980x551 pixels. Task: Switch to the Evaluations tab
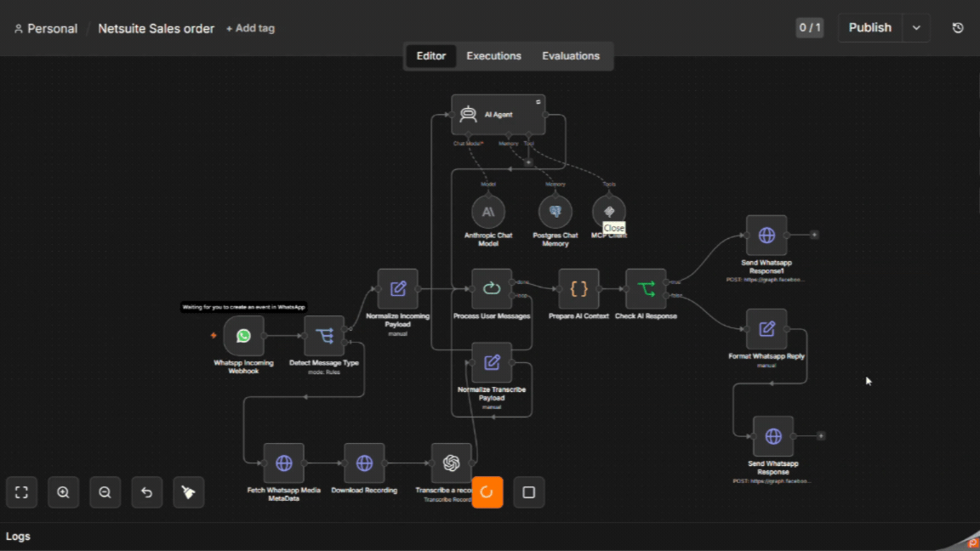pos(571,56)
